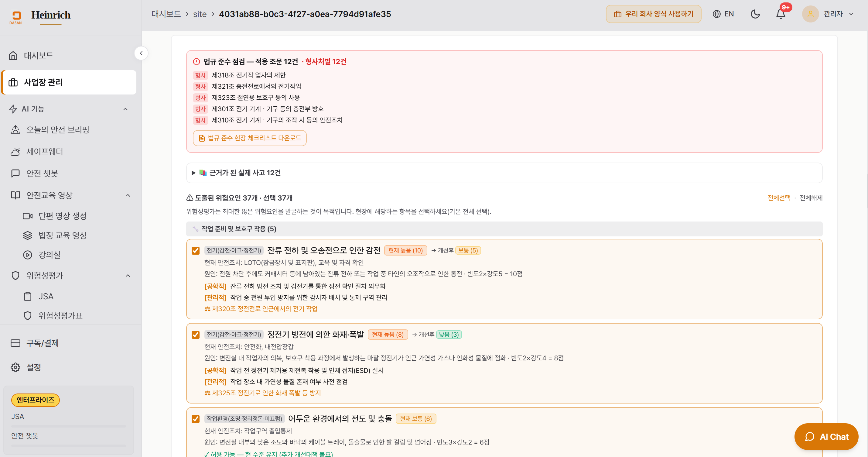Click the 현재 보통 (6) risk badge

tap(416, 419)
